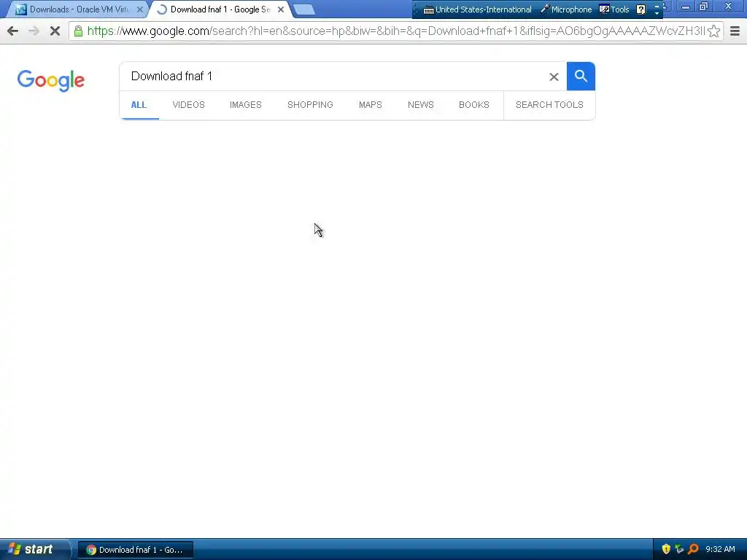Click the green padlock security icon
The image size is (747, 560).
tap(78, 31)
